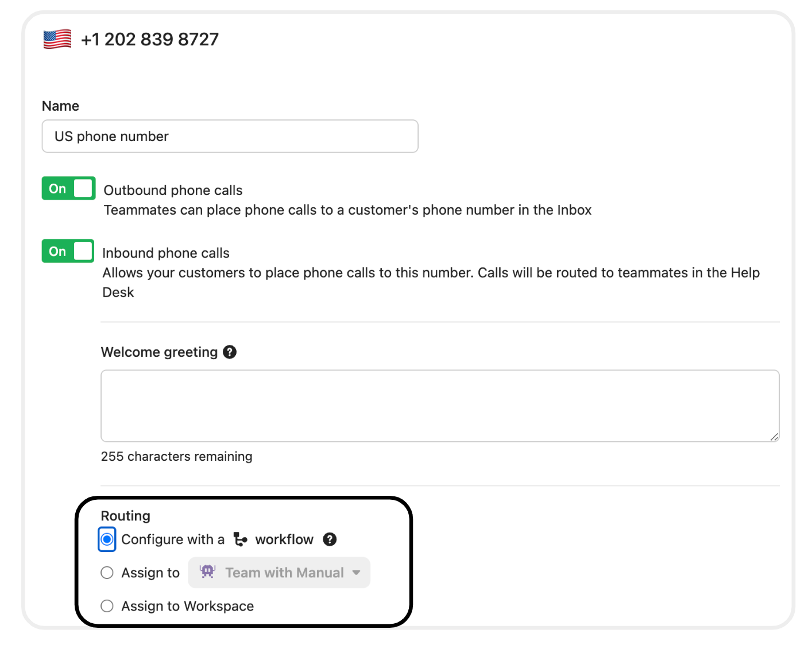812x645 pixels.
Task: Click the US flag icon
Action: 57,40
